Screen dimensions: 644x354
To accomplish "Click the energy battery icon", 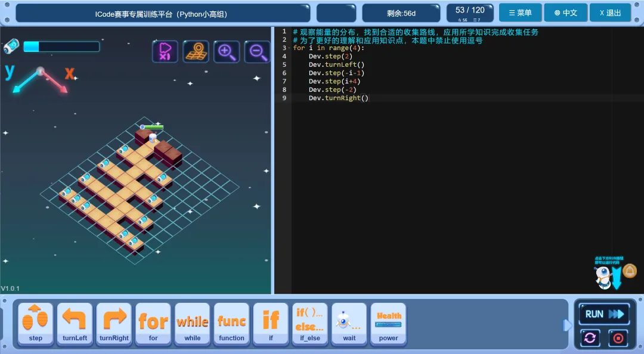I will (11, 46).
